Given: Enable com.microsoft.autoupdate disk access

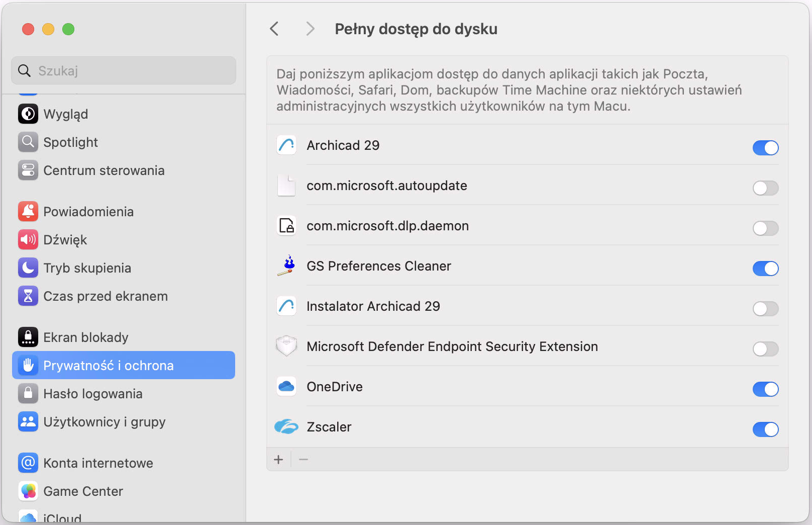Looking at the screenshot, I should [765, 188].
